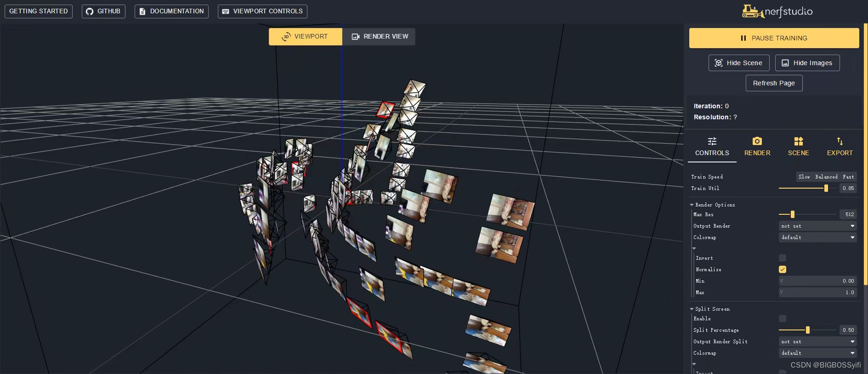Switch to Render View mode

(379, 37)
